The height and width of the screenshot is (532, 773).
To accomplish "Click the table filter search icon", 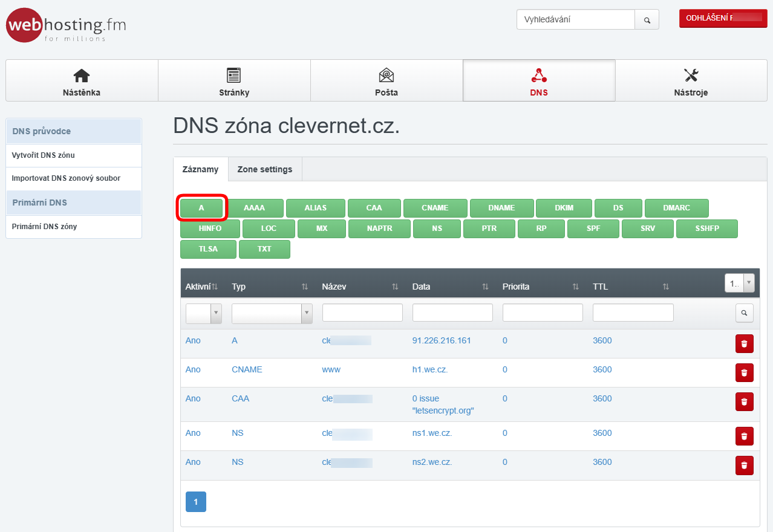I will 744,313.
